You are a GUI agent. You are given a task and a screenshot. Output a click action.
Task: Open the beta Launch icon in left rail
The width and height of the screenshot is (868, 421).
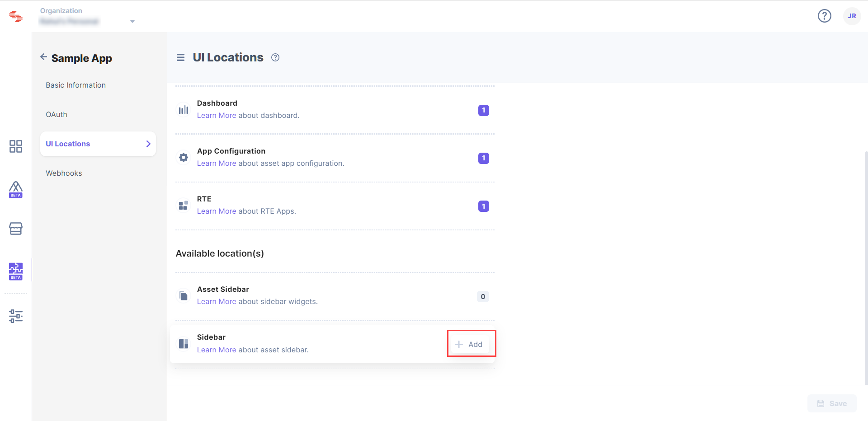tap(16, 190)
